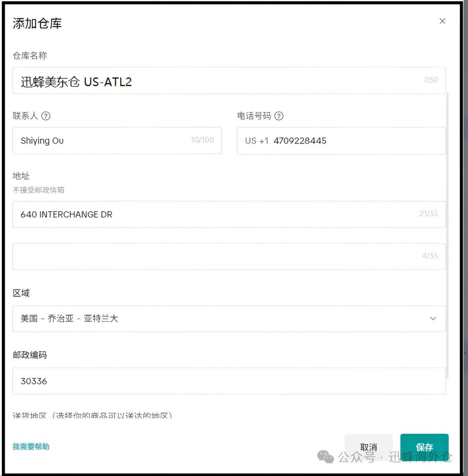Select the 邮政编码 field containing 30336
This screenshot has width=468, height=476.
(x=173, y=381)
